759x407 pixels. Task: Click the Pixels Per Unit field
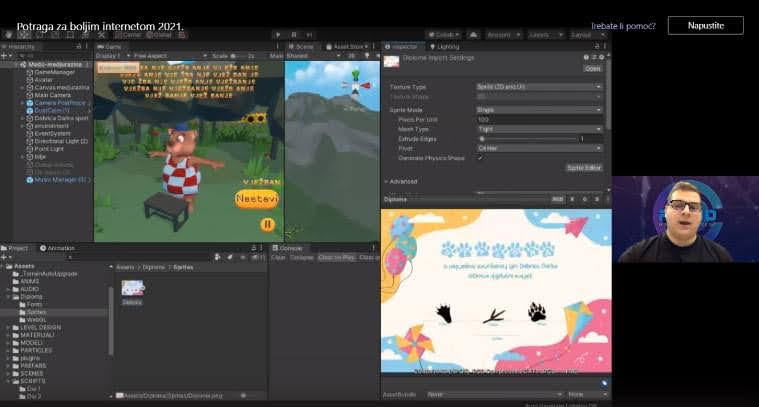[539, 120]
